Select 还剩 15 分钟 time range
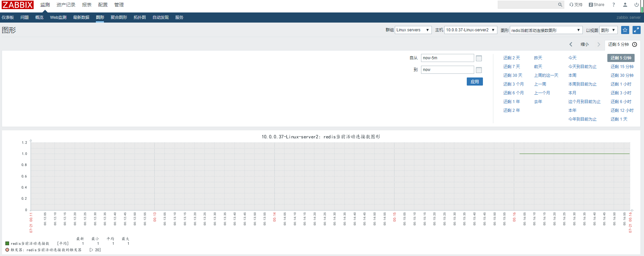Image resolution: width=644 pixels, height=256 pixels. coord(622,67)
